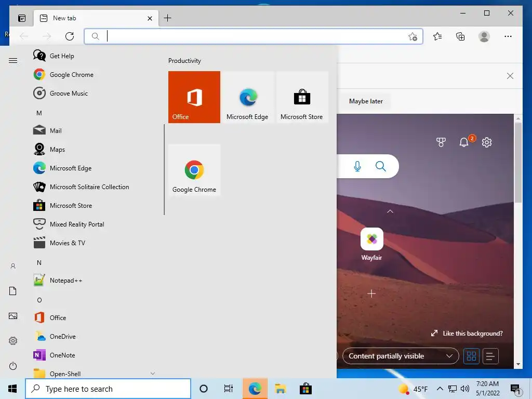
Task: Click the Edge address bar
Action: pyautogui.click(x=254, y=36)
